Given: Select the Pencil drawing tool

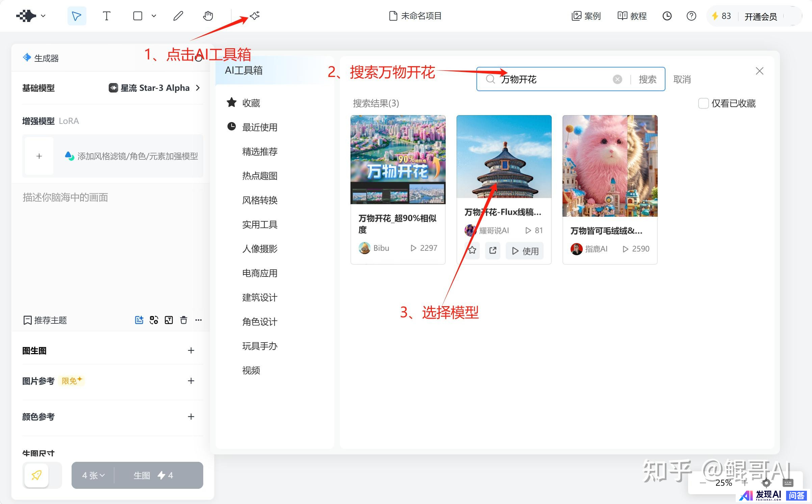Looking at the screenshot, I should [x=178, y=16].
